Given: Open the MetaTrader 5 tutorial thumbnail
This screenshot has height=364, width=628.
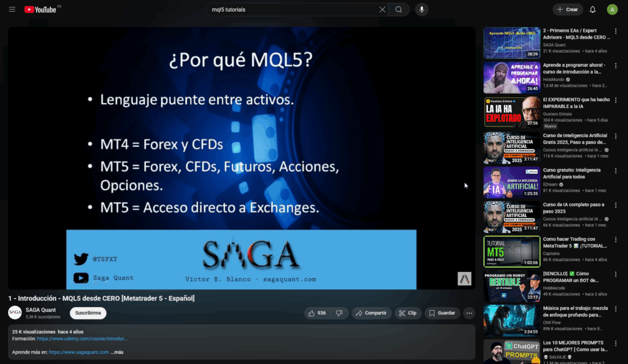Looking at the screenshot, I should pyautogui.click(x=511, y=252).
